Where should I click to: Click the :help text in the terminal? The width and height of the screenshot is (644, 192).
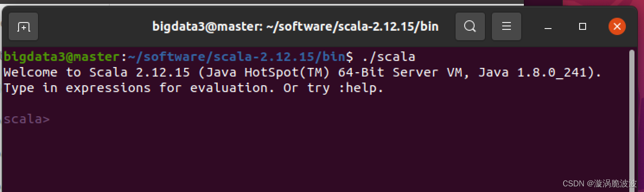coord(360,88)
